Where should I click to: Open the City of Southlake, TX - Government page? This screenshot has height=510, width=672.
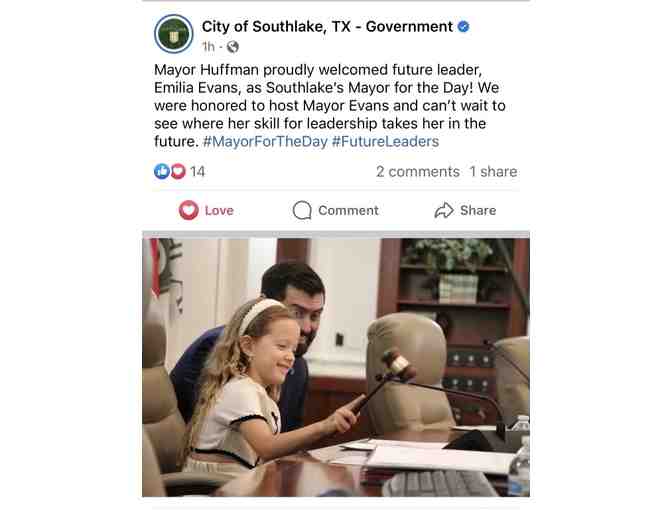327,27
